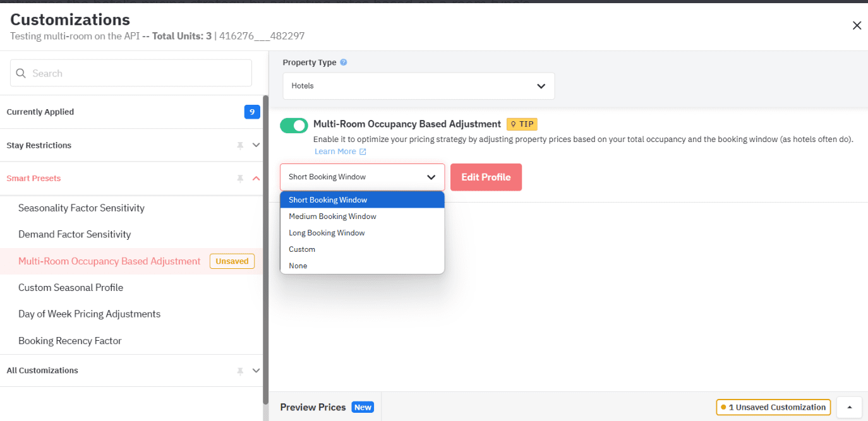Screen dimensions: 868x421
Task: Select Custom from the booking window list
Action: point(301,249)
